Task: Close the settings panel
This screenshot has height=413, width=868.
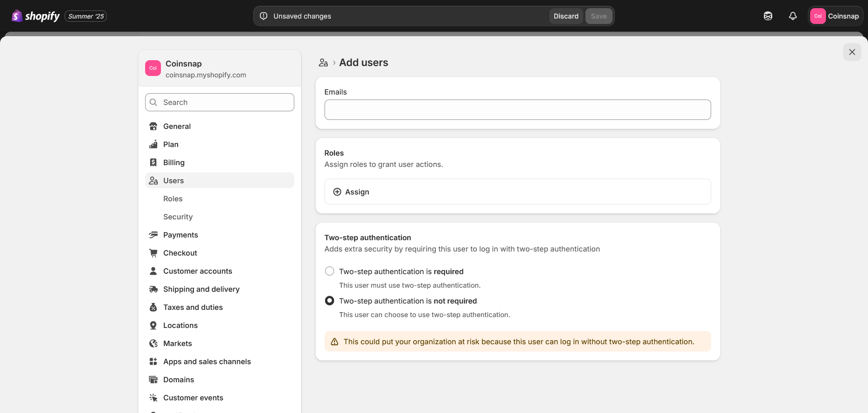Action: click(852, 52)
